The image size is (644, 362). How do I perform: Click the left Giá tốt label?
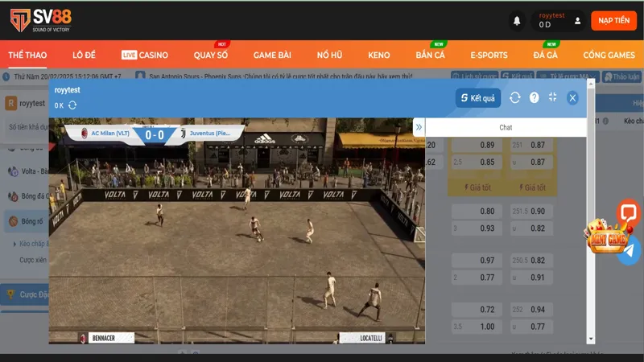(477, 187)
